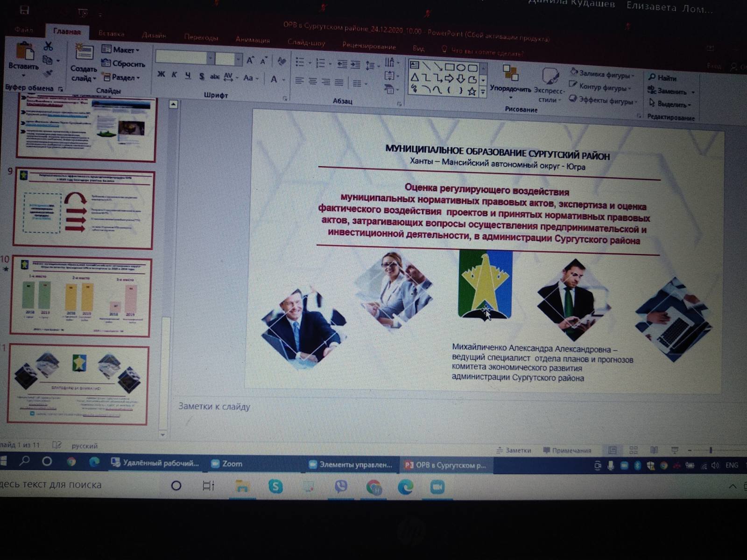
Task: Click the Найти find button
Action: click(663, 78)
